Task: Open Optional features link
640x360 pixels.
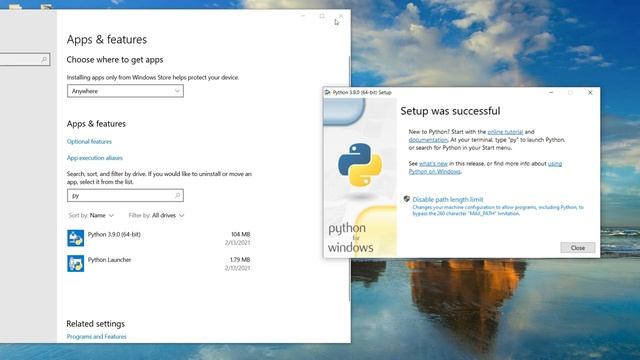Action: (x=89, y=142)
